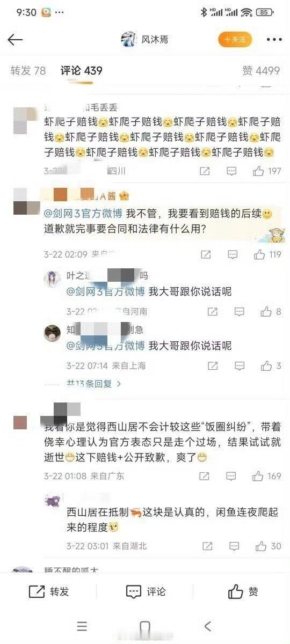Open 风沐焉 profile avatar in header
The width and height of the screenshot is (290, 644).
[x=129, y=39]
